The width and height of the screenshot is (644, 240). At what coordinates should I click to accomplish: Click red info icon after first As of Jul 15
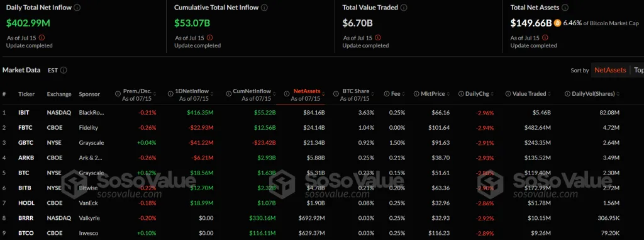pyautogui.click(x=42, y=37)
